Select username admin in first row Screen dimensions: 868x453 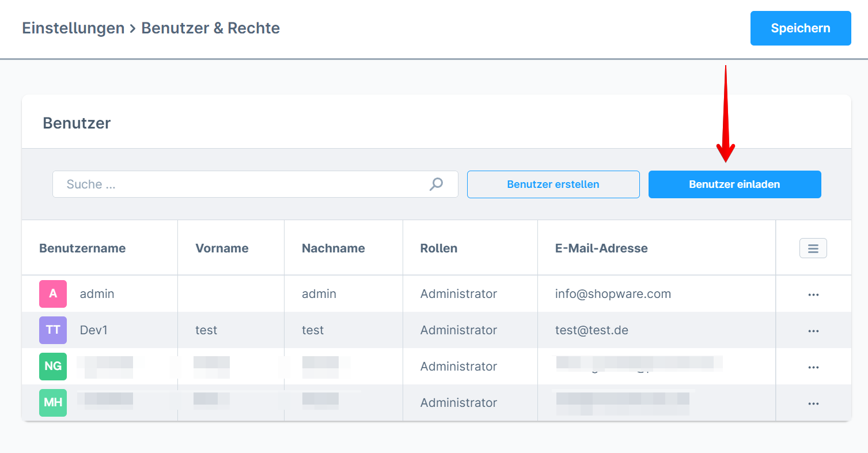tap(97, 294)
